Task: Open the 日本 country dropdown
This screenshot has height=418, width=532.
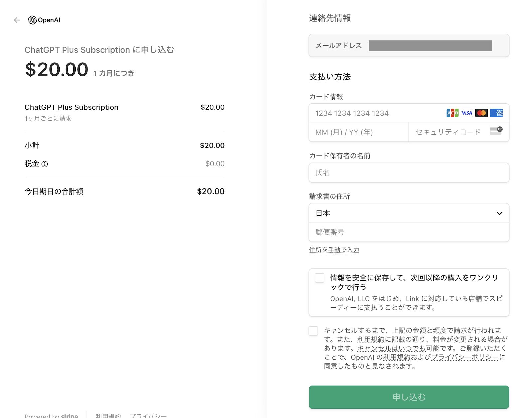Action: (409, 213)
